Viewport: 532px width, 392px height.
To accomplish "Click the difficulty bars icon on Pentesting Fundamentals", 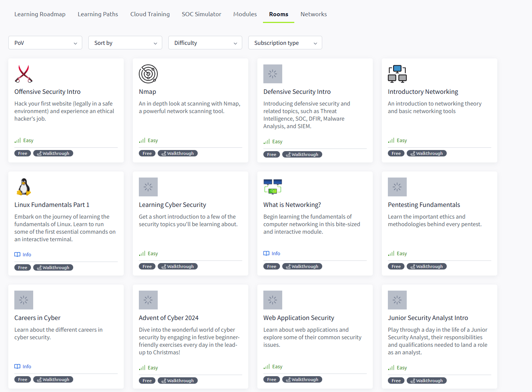I will [391, 254].
